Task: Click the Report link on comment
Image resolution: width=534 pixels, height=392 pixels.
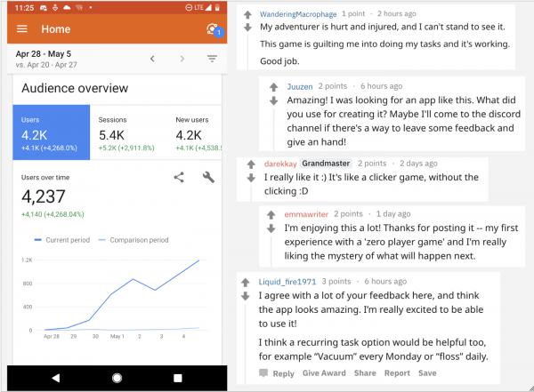Action: pos(397,374)
